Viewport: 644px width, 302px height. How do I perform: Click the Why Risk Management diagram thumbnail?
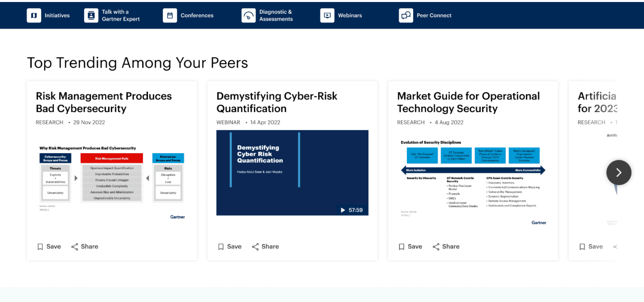(x=112, y=182)
